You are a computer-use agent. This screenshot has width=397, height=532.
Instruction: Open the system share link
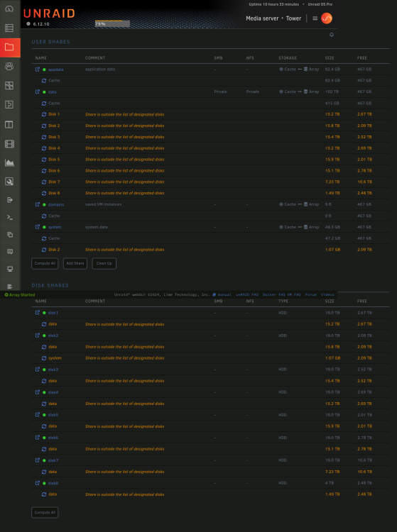55,227
